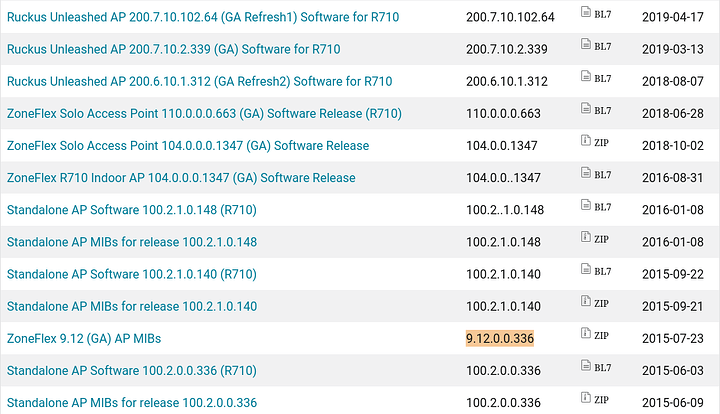Select version cell 110.0.0.0.663
720x414 pixels.
(x=503, y=113)
